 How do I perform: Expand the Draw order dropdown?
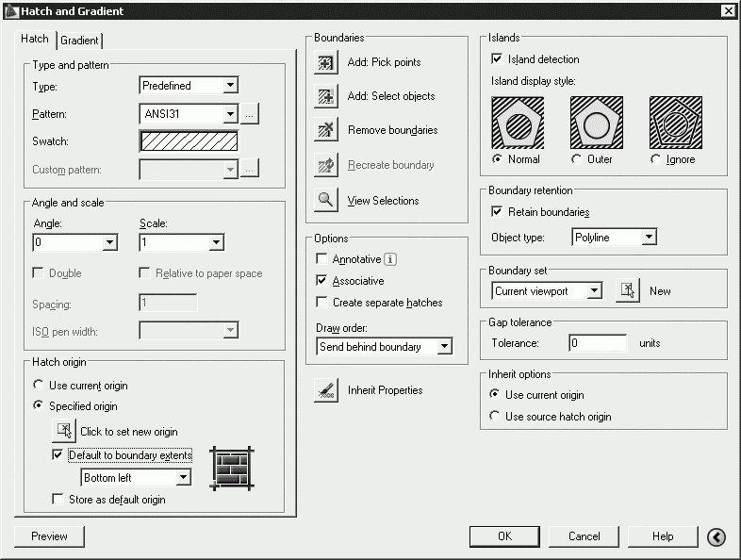(385, 346)
